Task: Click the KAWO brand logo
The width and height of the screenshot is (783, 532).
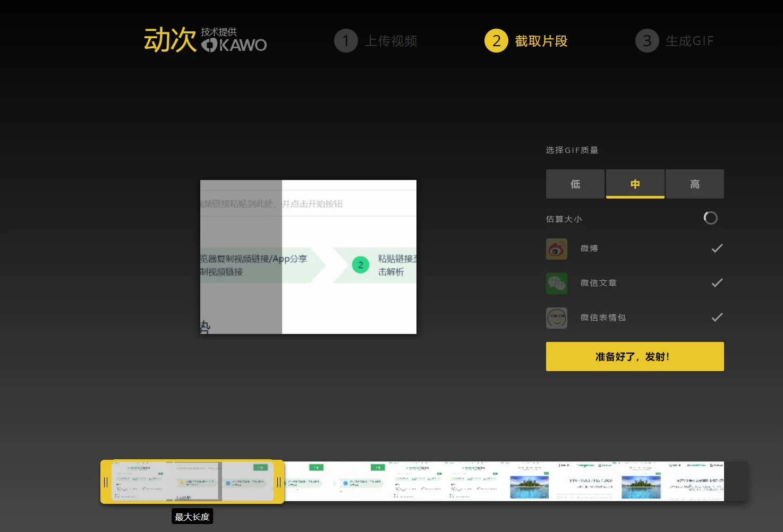Action: (x=234, y=45)
